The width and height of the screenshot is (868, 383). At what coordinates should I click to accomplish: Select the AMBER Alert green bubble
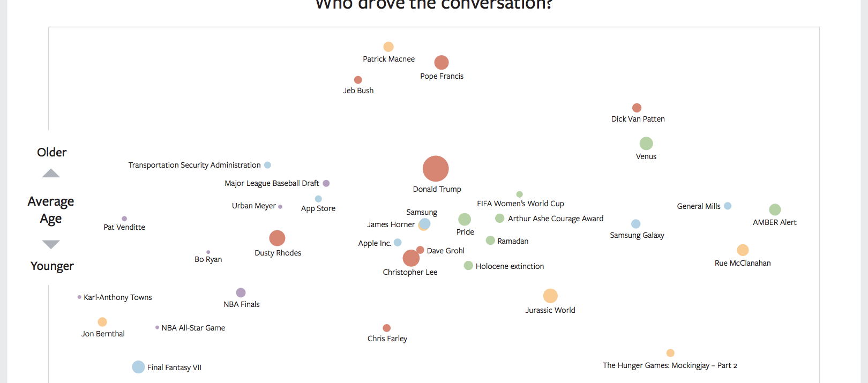pyautogui.click(x=775, y=209)
